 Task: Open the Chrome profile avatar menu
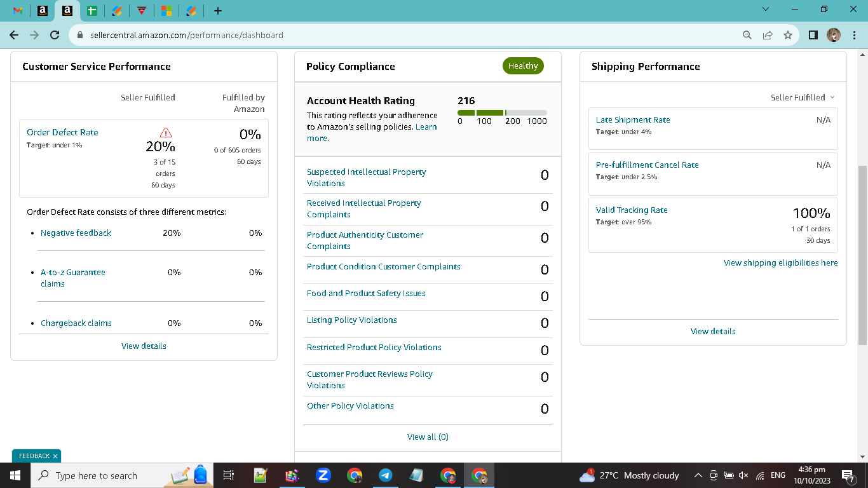coord(834,35)
